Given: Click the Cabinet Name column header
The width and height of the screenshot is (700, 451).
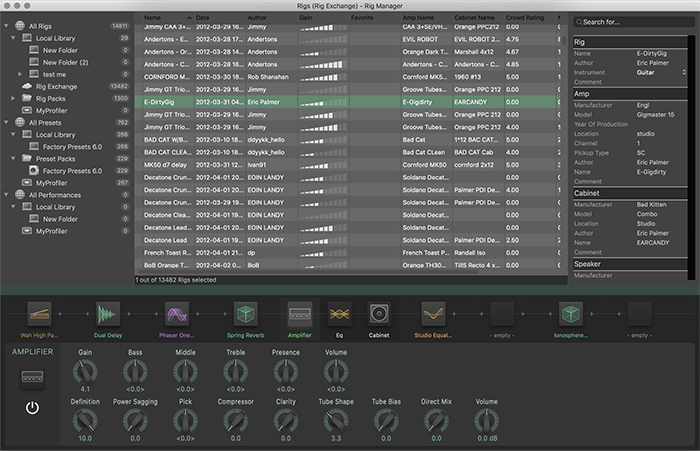Looking at the screenshot, I should pyautogui.click(x=478, y=18).
